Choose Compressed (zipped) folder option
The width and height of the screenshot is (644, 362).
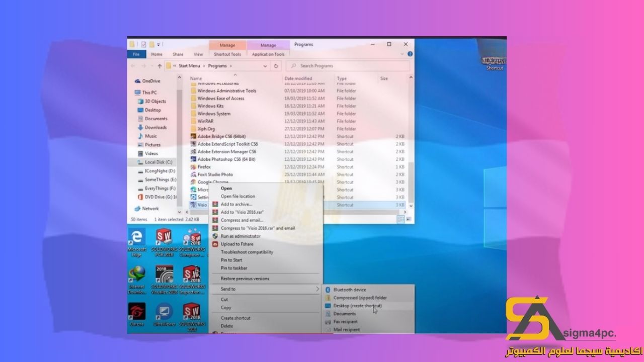pos(360,298)
